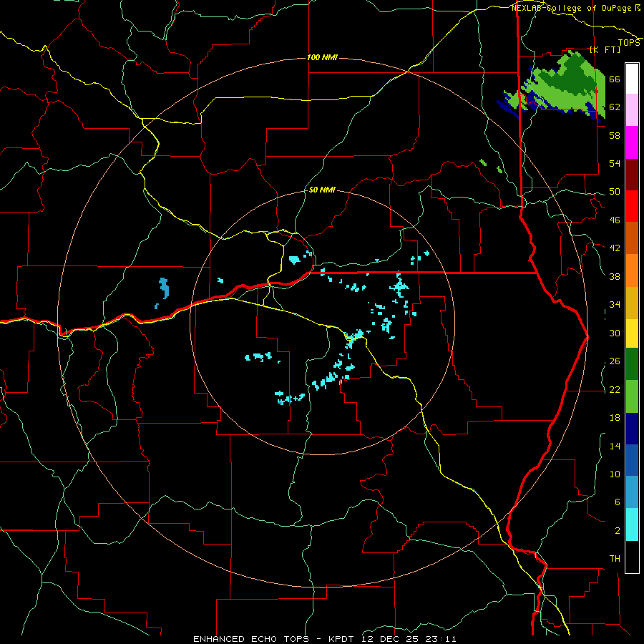This screenshot has height=644, width=644.
Task: Click the '50' legend value
Action: pos(615,192)
